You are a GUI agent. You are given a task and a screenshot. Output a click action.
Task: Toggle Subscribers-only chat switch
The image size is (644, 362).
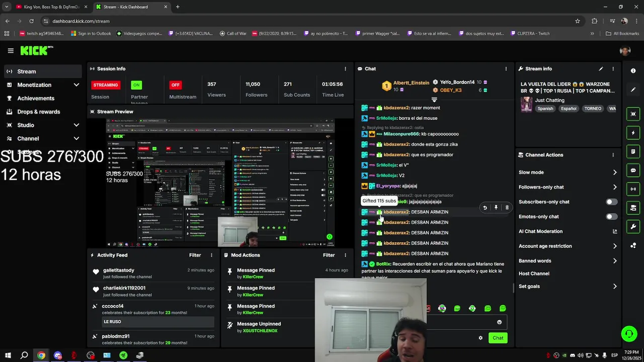click(x=611, y=202)
